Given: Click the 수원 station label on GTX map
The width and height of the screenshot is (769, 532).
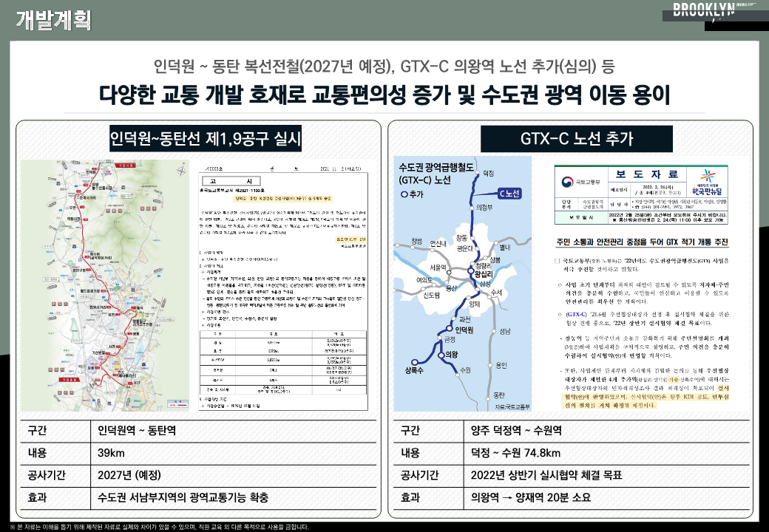Looking at the screenshot, I should [x=465, y=370].
